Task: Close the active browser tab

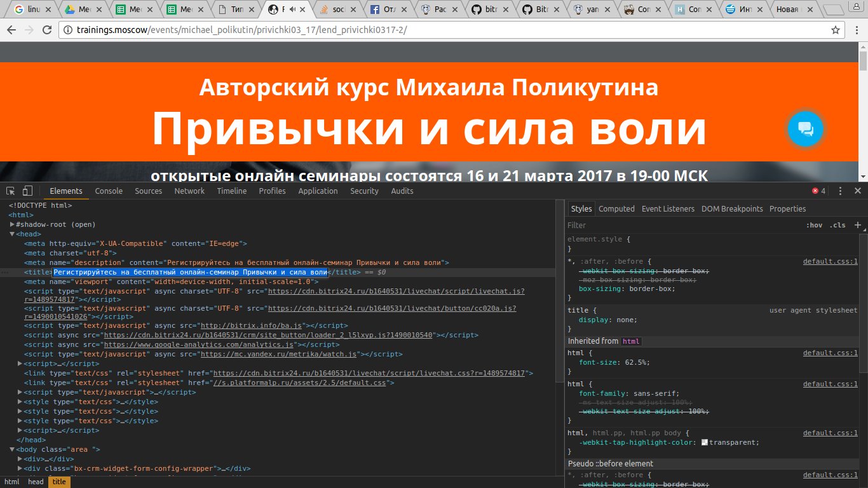Action: click(x=302, y=10)
